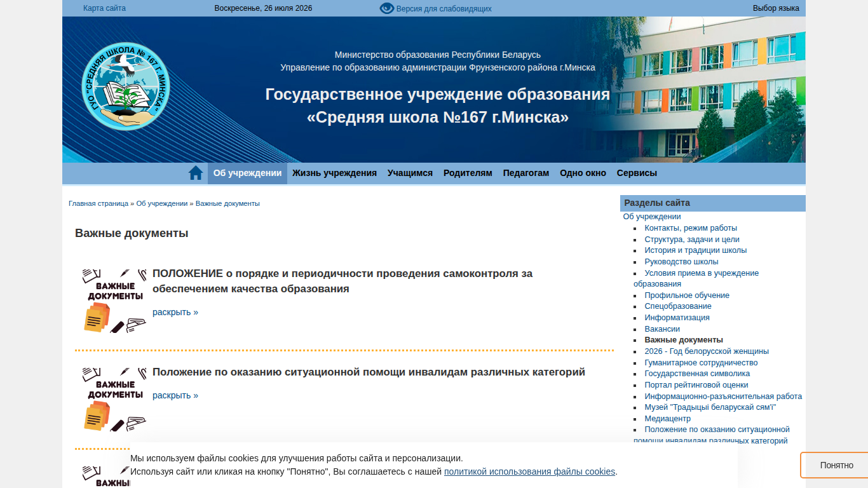Image resolution: width=868 pixels, height=488 pixels.
Task: Open the Об учреждении menu item
Action: pos(247,173)
